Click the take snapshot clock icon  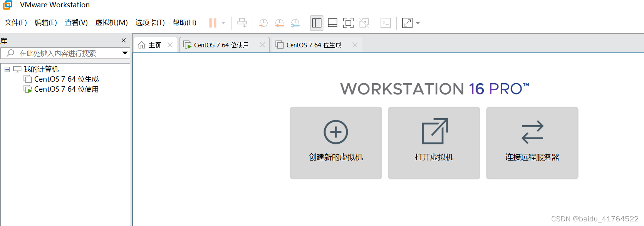coord(263,23)
